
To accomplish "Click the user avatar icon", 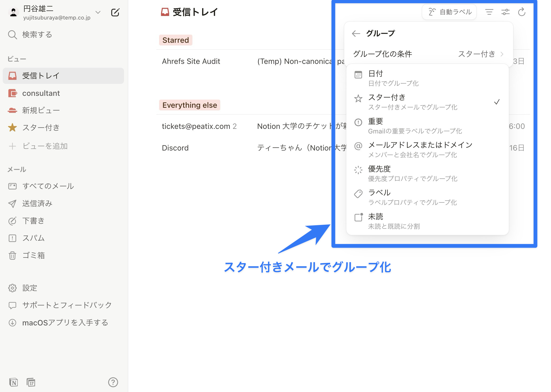I will click(13, 12).
